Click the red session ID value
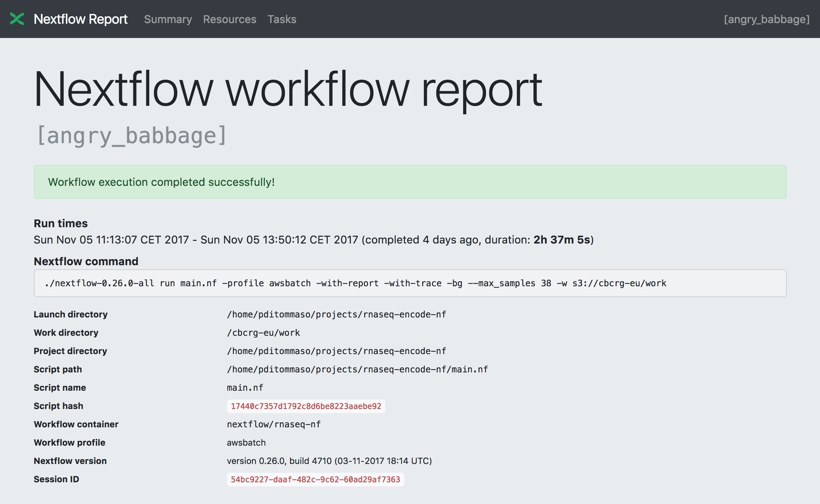The width and height of the screenshot is (820, 504). pos(315,479)
